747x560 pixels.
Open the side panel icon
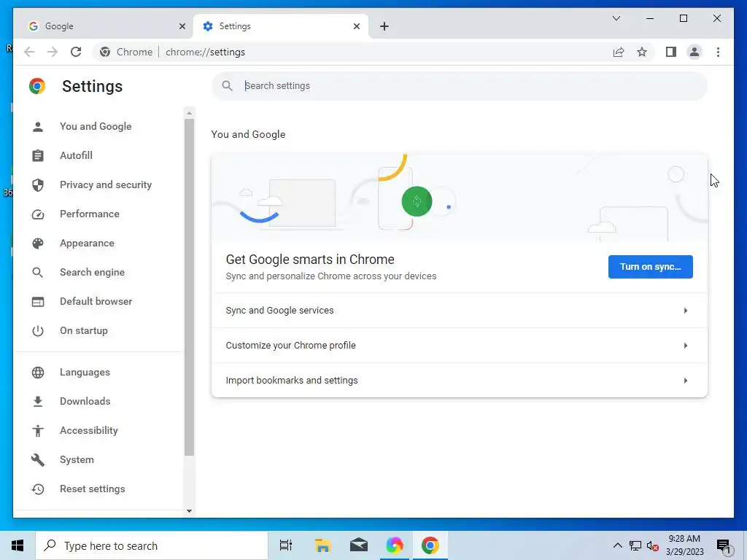pyautogui.click(x=671, y=52)
